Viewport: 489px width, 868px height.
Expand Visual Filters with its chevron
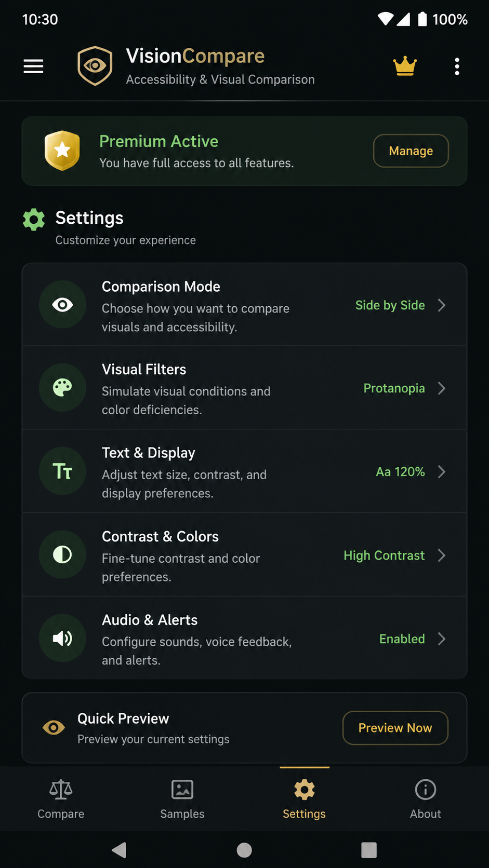coord(441,388)
